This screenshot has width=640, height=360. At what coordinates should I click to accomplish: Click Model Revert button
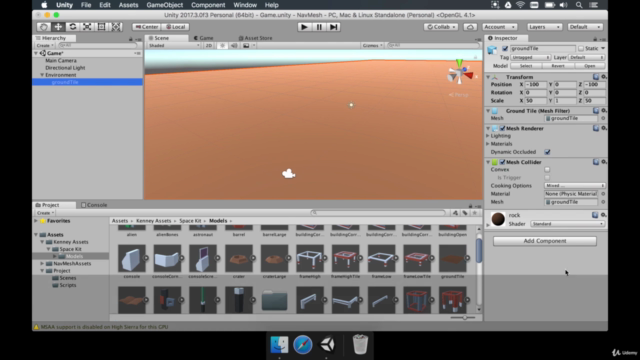(558, 66)
